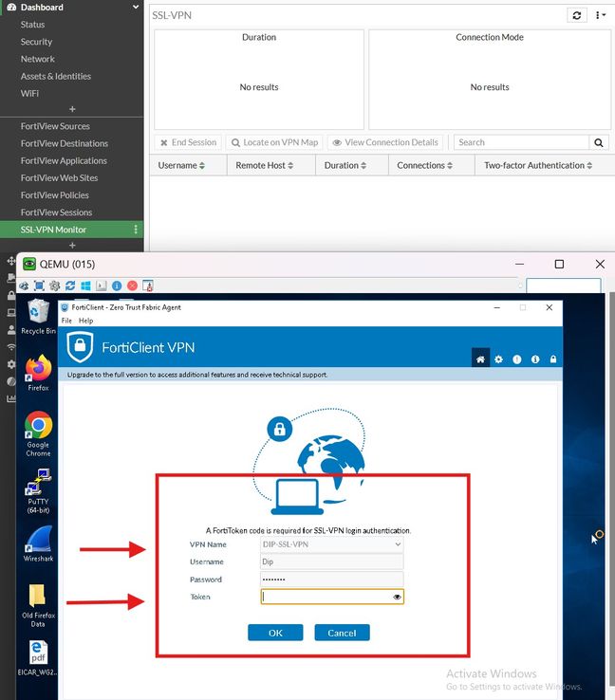
Task: Open the Recycle Bin icon
Action: [38, 317]
